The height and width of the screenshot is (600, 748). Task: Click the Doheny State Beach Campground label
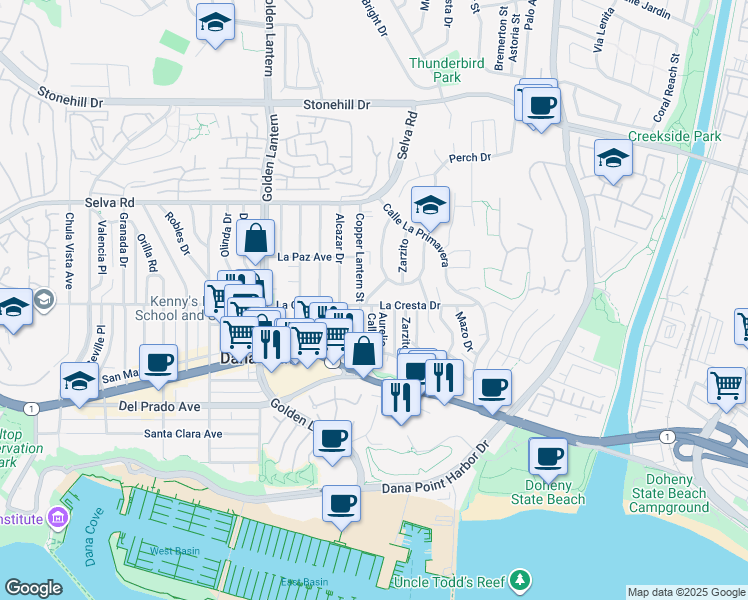coord(669,493)
